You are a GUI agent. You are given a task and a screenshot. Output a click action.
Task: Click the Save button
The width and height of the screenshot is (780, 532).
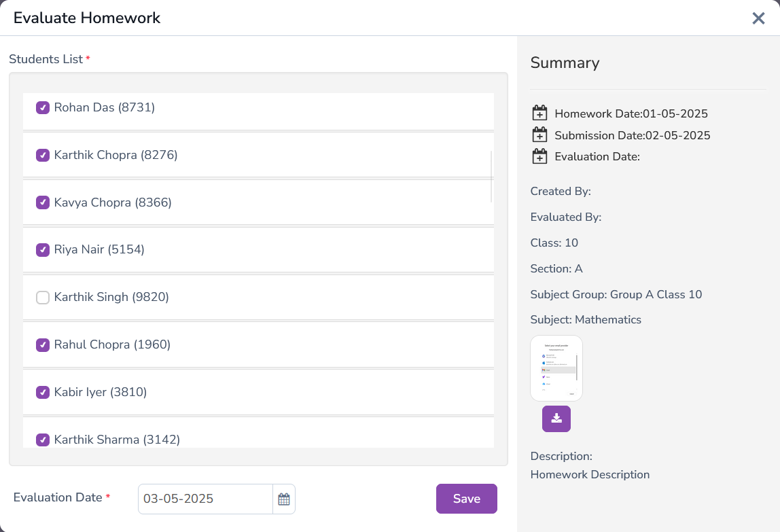click(466, 498)
